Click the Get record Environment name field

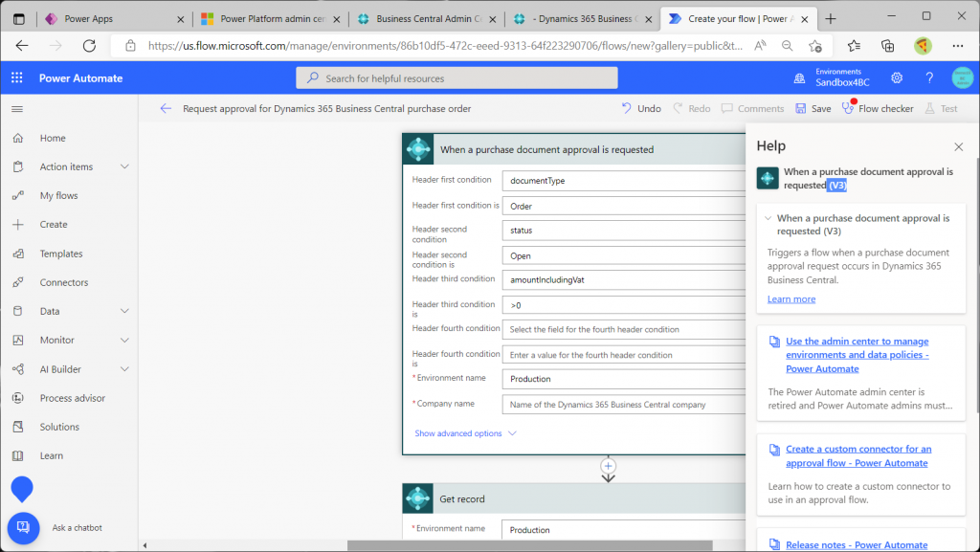pos(623,530)
